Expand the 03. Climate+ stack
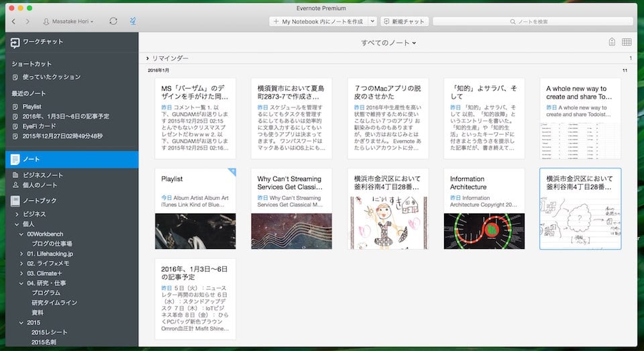This screenshot has width=644, height=351. 21,273
